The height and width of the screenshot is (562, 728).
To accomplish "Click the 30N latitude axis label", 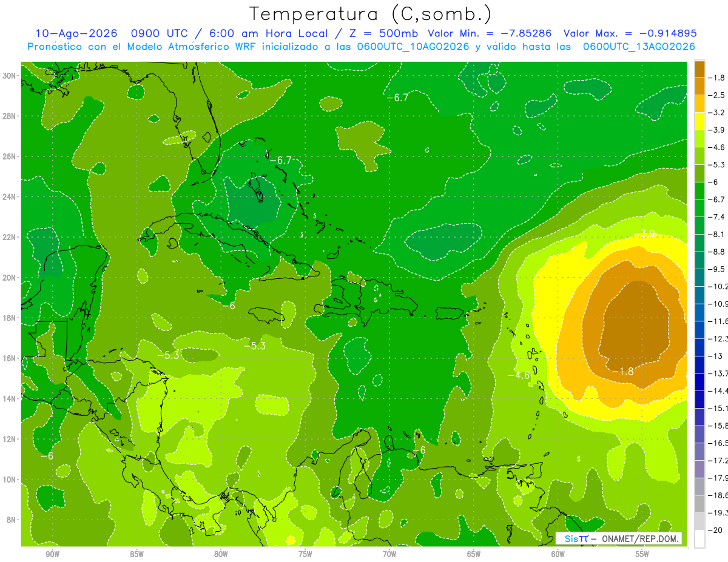I will pos(10,76).
